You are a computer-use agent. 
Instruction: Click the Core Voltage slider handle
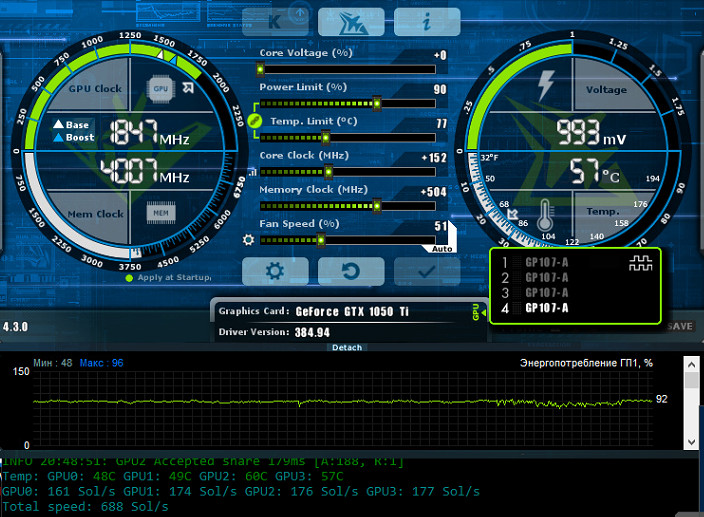click(x=260, y=69)
